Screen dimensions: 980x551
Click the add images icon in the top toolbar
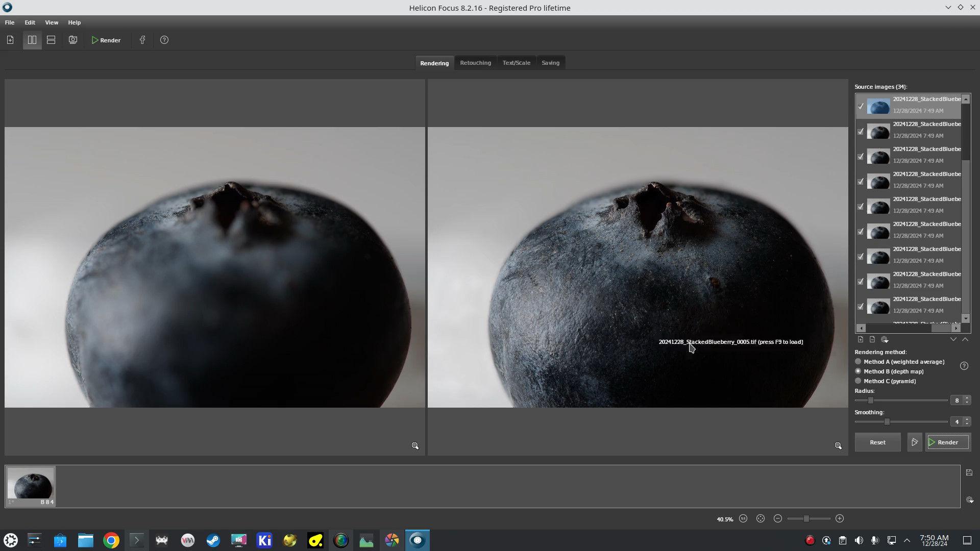[x=10, y=40]
